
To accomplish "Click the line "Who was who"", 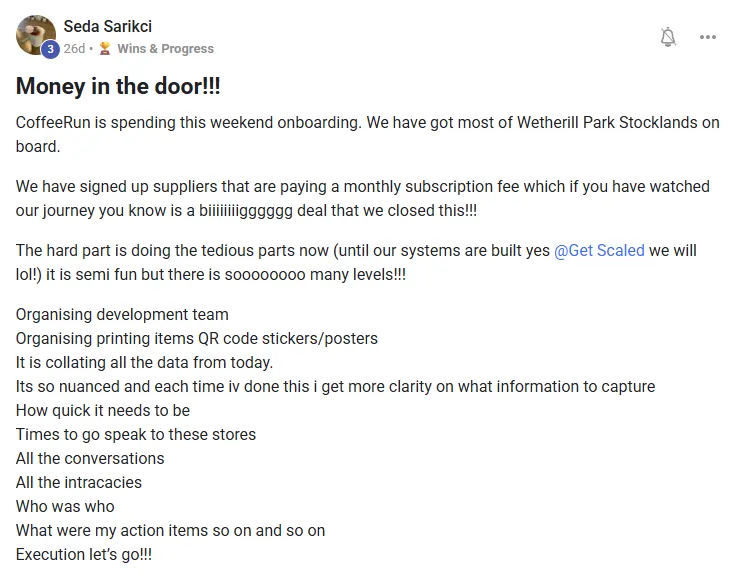I will (x=65, y=506).
